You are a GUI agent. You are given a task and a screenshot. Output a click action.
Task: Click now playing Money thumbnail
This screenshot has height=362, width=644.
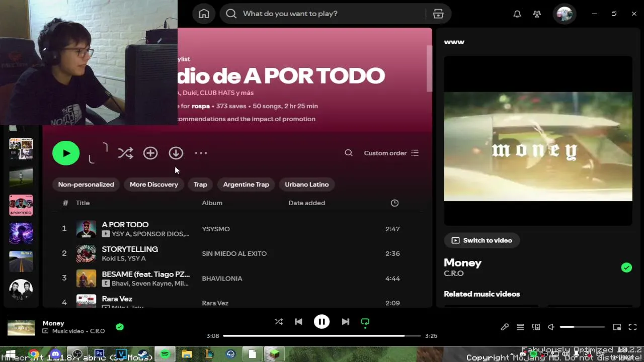coord(21,327)
